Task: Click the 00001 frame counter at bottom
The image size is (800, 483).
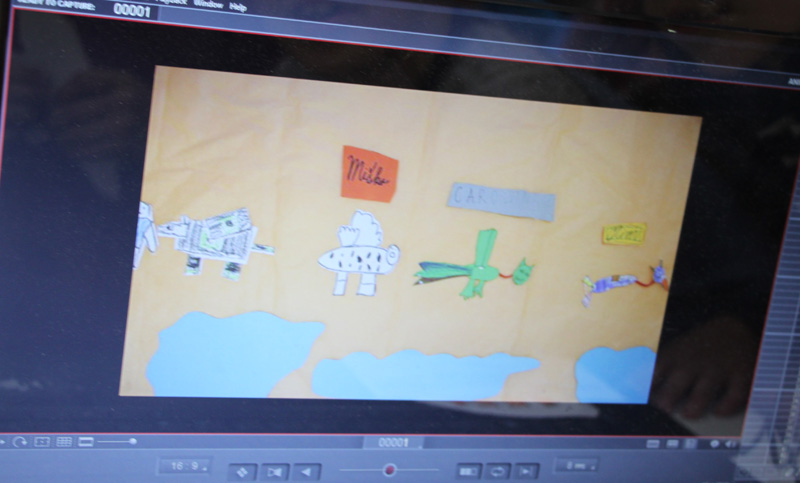Action: point(393,443)
